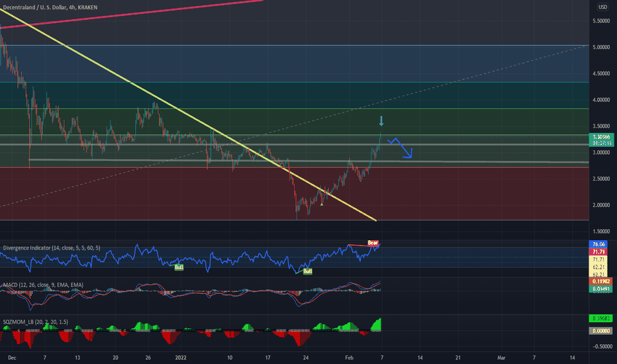Click the 4.50000 price axis label
Viewport: 617px width, 364px height.
click(x=601, y=73)
